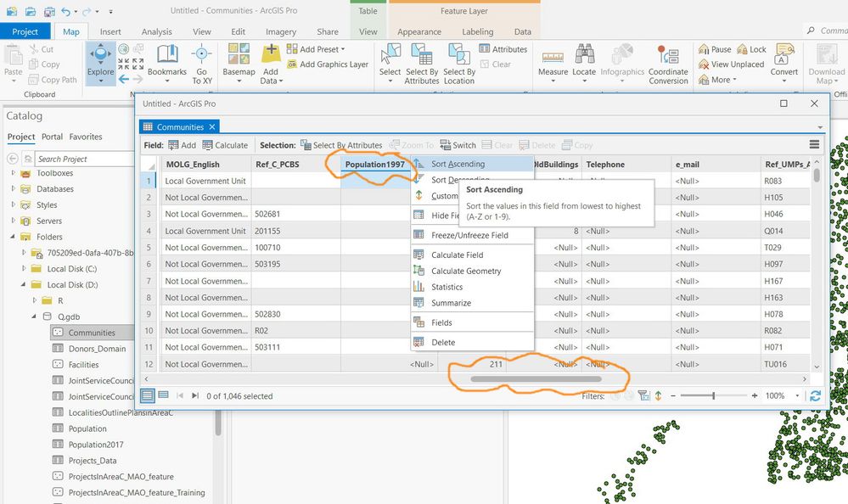Click the Calculate field button in table
The width and height of the screenshot is (848, 504).
(x=225, y=145)
